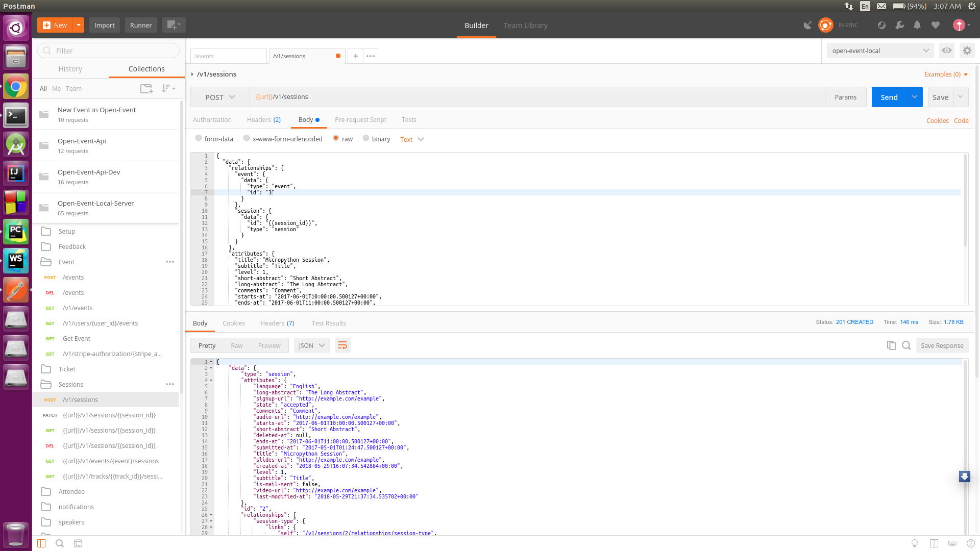
Task: Click Save Response button
Action: (942, 345)
